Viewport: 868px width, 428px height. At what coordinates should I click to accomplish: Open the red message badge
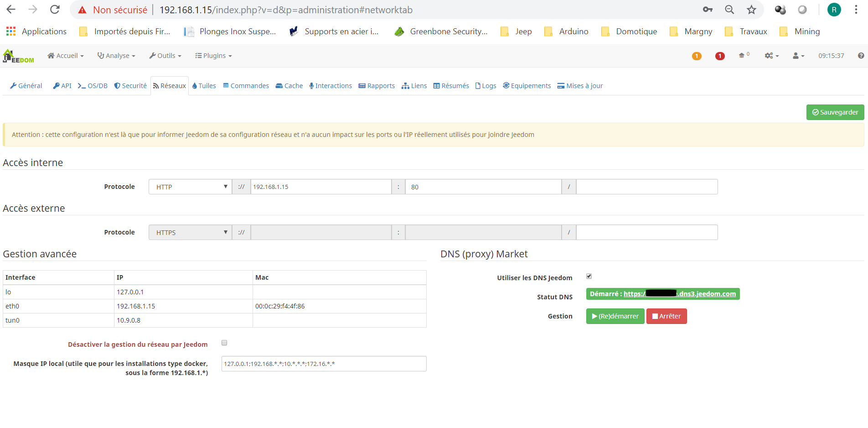[x=720, y=56]
